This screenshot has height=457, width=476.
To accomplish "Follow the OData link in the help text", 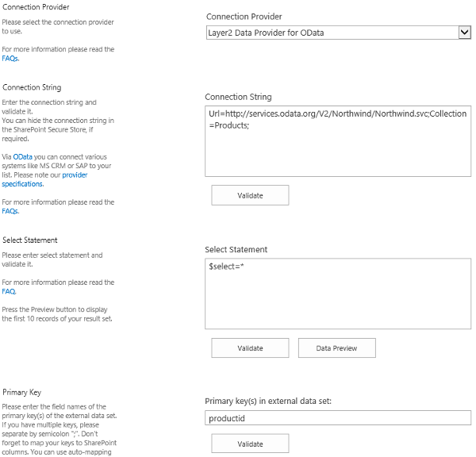I will pos(22,157).
